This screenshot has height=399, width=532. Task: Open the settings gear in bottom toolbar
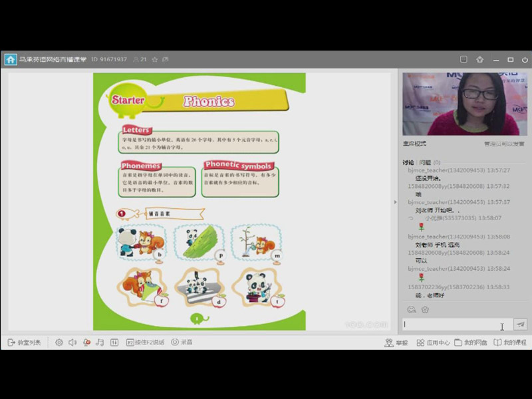[x=59, y=342]
